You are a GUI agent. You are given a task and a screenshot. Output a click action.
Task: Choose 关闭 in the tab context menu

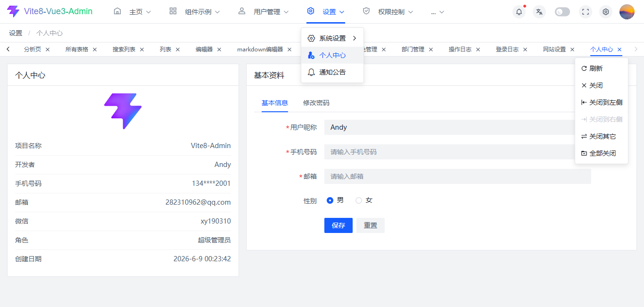602,85
